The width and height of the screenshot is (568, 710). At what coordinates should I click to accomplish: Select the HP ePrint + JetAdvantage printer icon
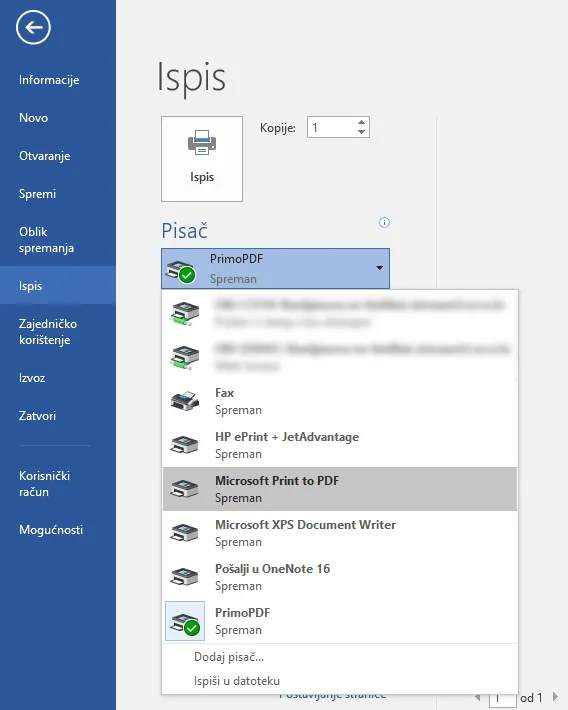coord(184,445)
